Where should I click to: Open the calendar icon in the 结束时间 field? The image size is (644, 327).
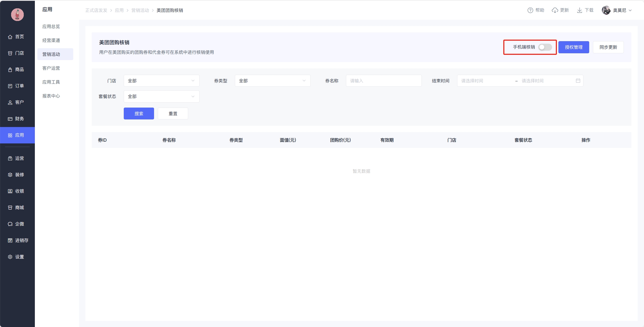pyautogui.click(x=578, y=81)
